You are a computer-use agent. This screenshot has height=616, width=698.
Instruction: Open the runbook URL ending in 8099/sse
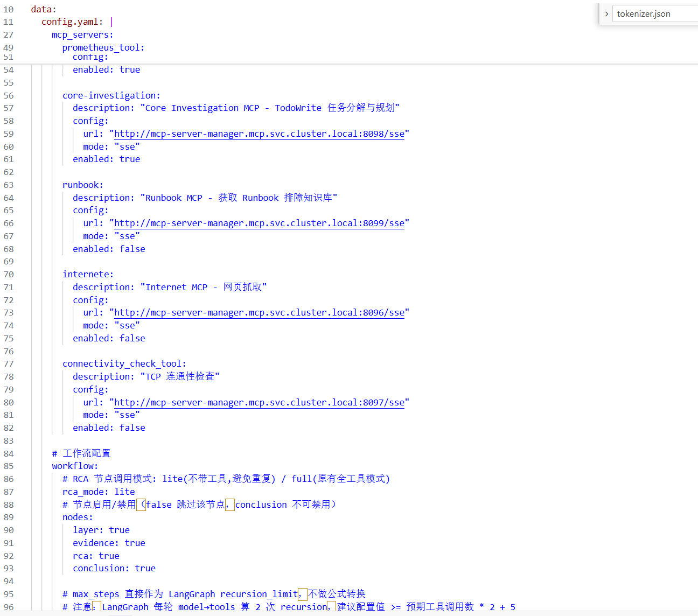point(259,223)
